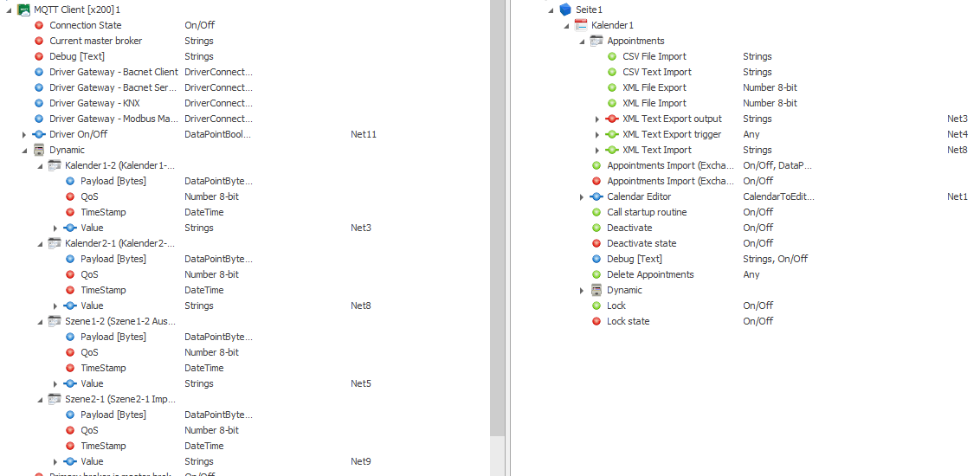
Task: Click the Calendar Editor connector icon
Action: coord(596,196)
